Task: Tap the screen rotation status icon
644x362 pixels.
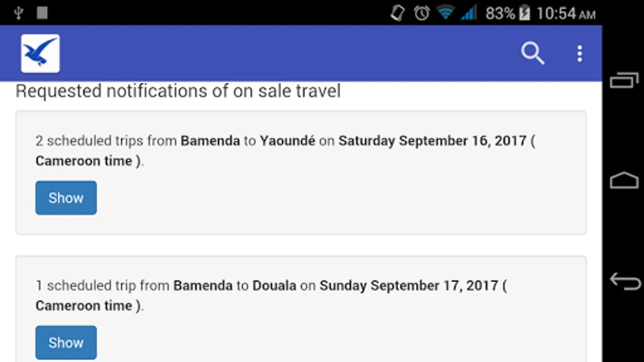Action: tap(398, 13)
